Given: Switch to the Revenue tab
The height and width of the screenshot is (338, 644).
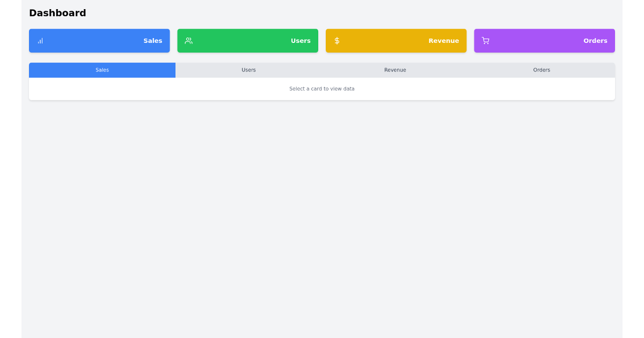Looking at the screenshot, I should click(x=395, y=70).
